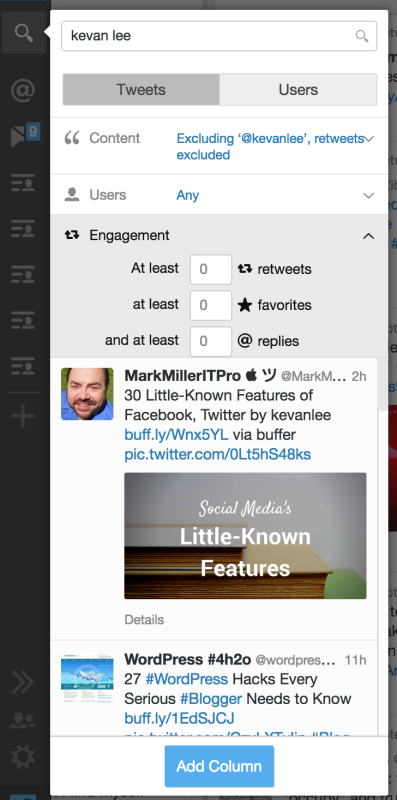Click retweets icon beside retweets label
Image resolution: width=397 pixels, height=800 pixels.
point(245,269)
